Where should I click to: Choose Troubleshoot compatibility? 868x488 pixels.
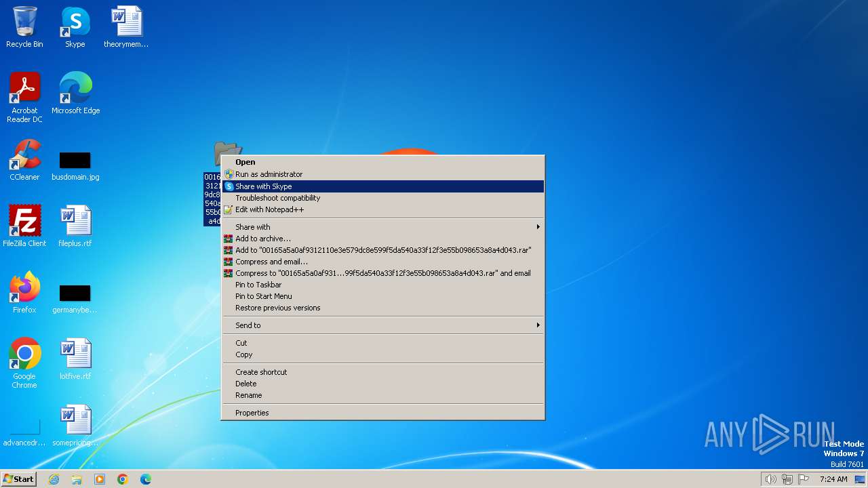[x=383, y=198]
